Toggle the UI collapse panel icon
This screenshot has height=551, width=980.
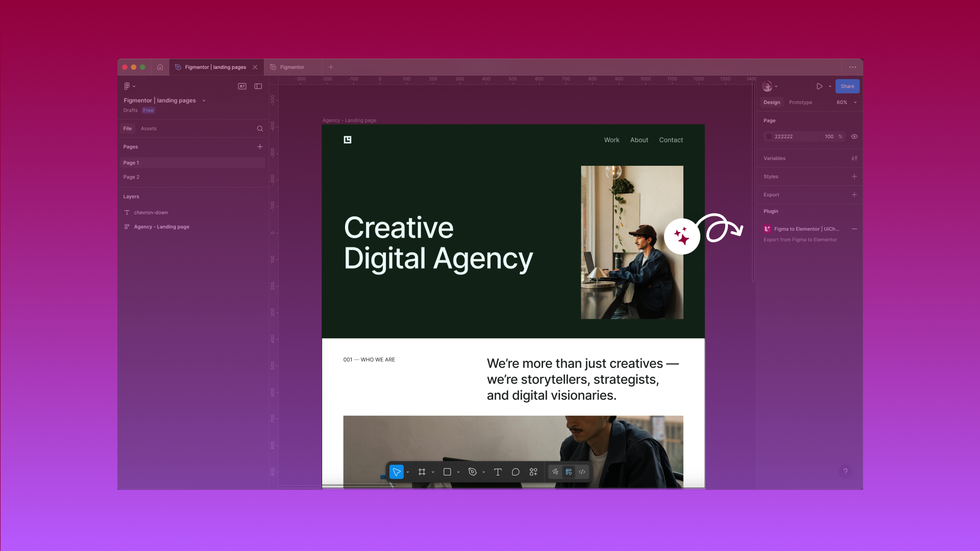point(258,86)
